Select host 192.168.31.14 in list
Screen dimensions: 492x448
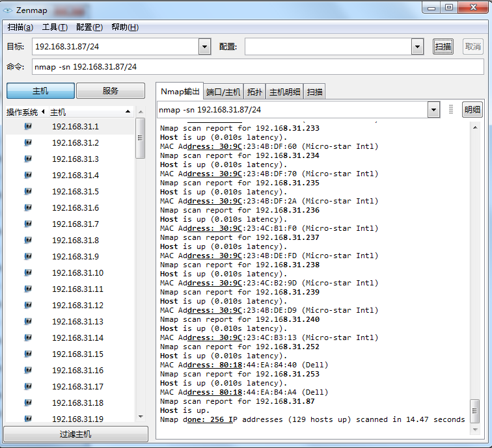click(70, 337)
